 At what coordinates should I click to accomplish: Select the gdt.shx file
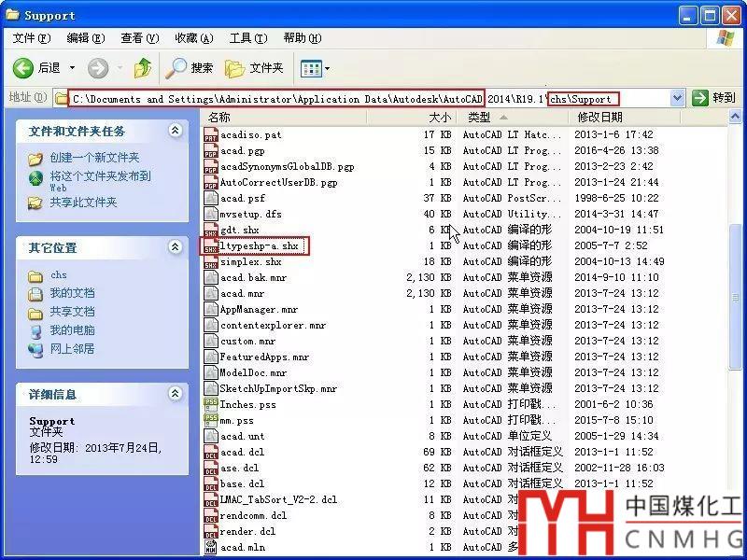240,231
